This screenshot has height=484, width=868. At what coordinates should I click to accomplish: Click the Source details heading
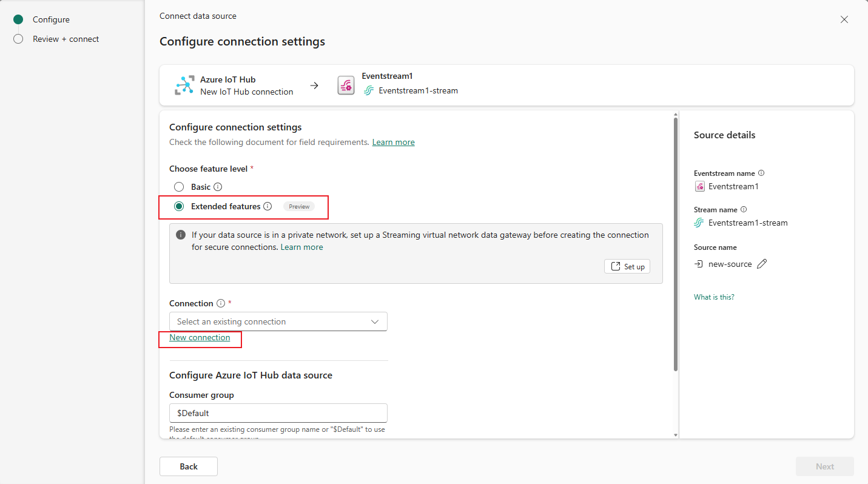725,135
